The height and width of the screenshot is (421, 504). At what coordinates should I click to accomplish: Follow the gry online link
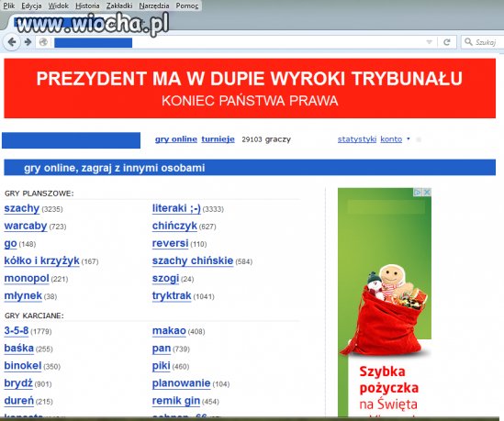click(176, 139)
